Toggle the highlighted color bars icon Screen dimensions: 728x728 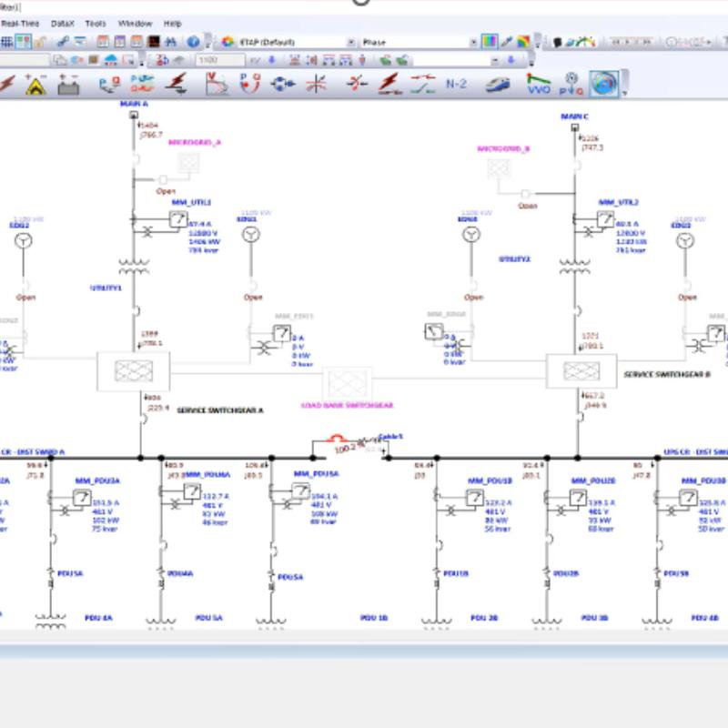[x=490, y=42]
